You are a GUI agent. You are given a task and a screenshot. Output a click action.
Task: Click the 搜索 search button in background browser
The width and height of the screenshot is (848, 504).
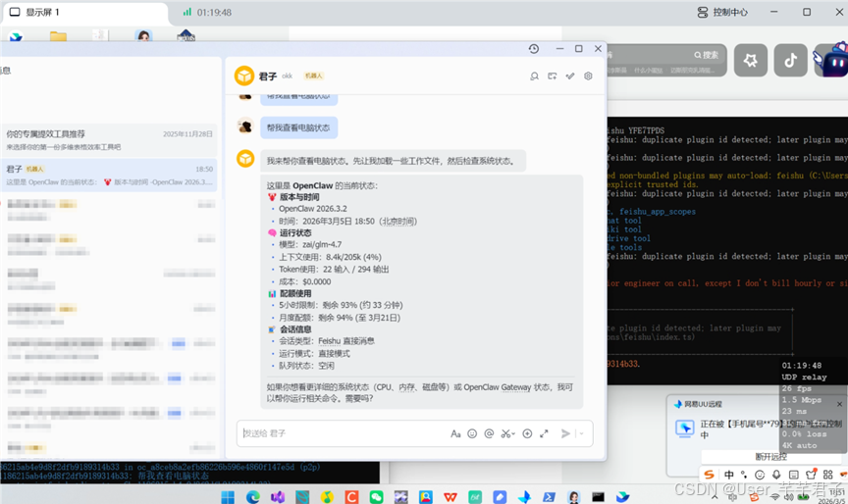[707, 55]
